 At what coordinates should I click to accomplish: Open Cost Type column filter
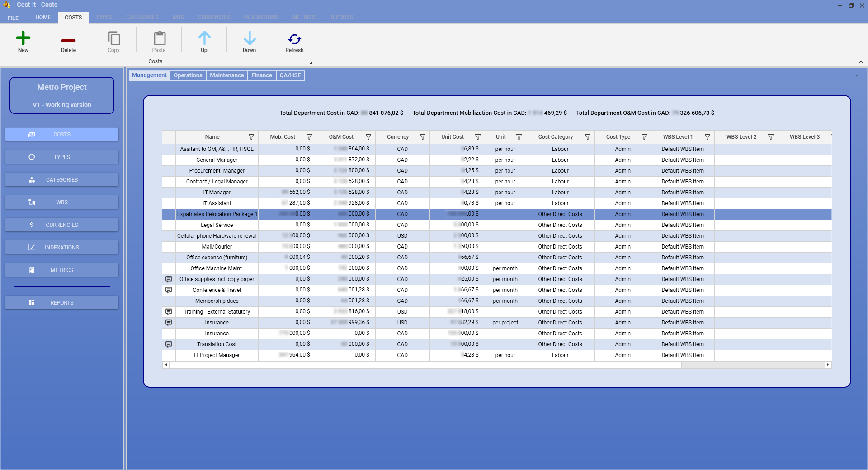point(644,137)
